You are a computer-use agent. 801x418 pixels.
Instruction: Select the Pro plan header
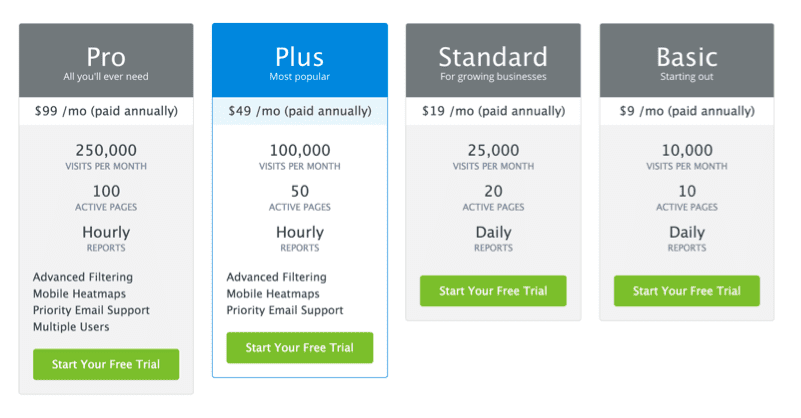pos(106,61)
